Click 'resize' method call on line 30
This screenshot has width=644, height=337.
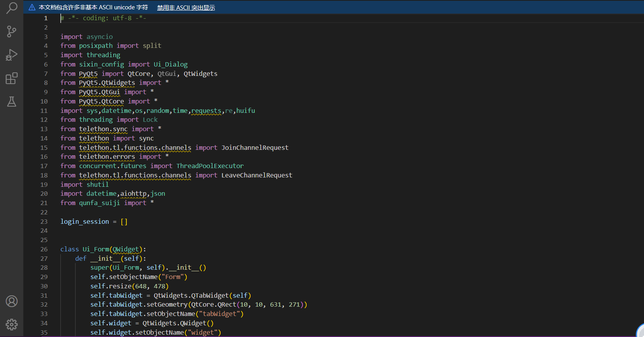click(x=120, y=286)
